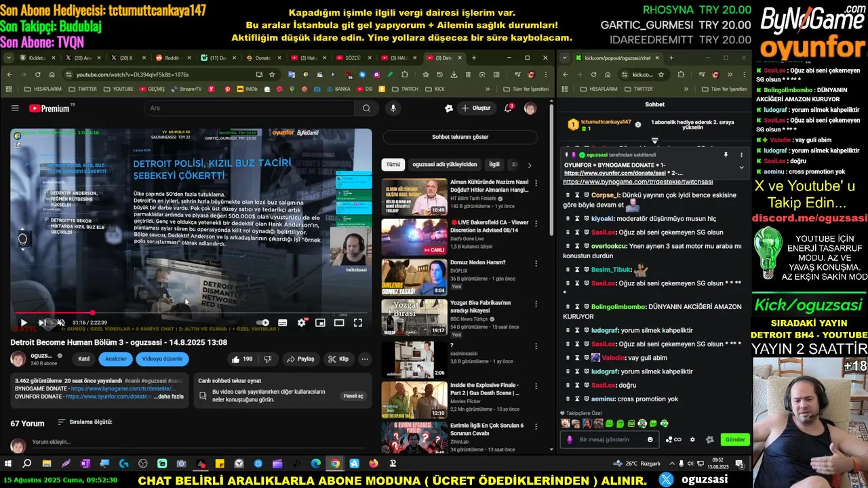
Task: Expand description with ...daha fazla
Action: 168,396
